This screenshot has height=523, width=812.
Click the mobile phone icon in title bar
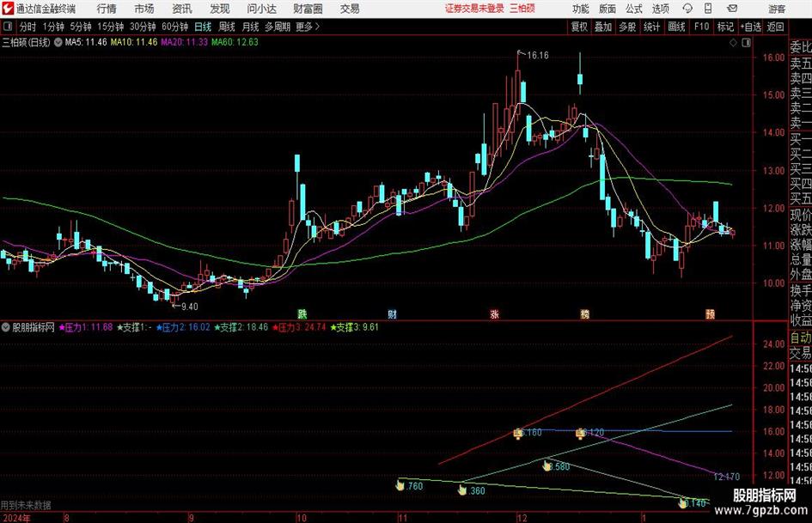[708, 9]
